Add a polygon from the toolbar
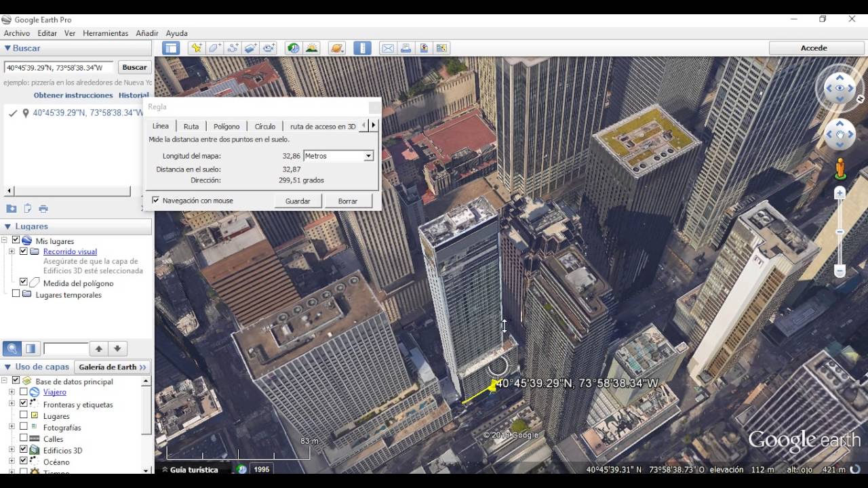868x488 pixels. (x=215, y=48)
